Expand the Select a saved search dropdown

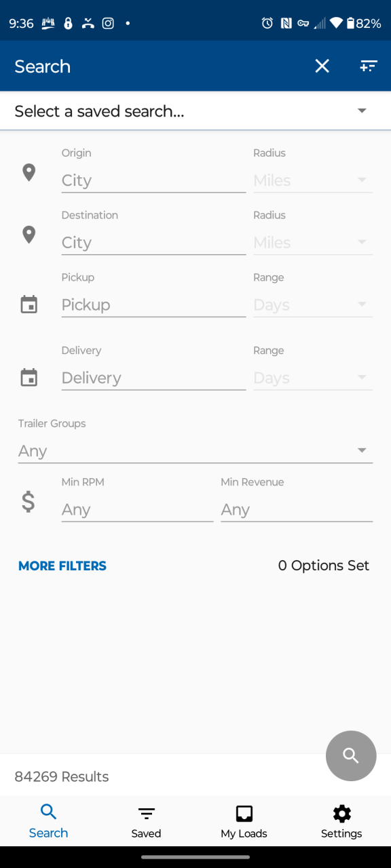point(195,111)
